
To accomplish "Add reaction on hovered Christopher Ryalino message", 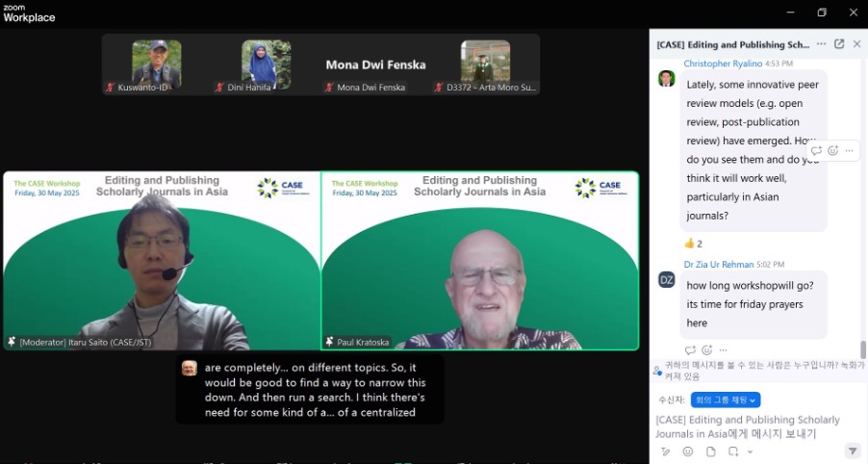I will click(x=832, y=150).
